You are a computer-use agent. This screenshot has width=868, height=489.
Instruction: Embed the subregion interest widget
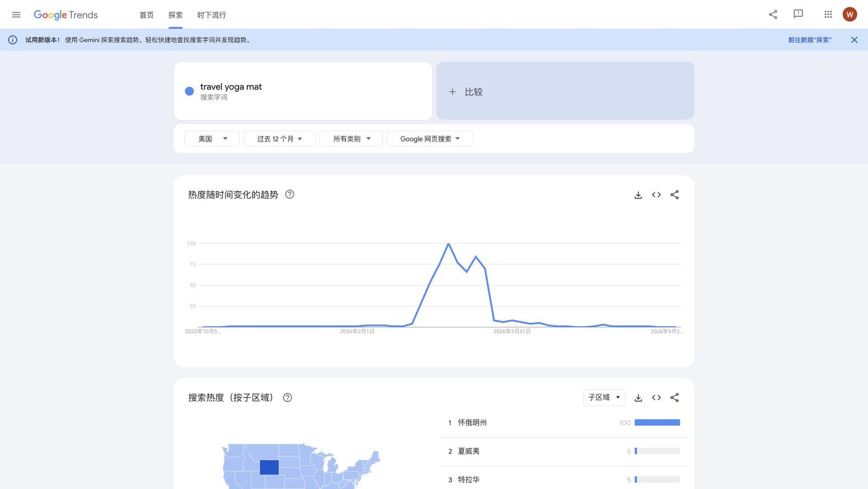(657, 398)
